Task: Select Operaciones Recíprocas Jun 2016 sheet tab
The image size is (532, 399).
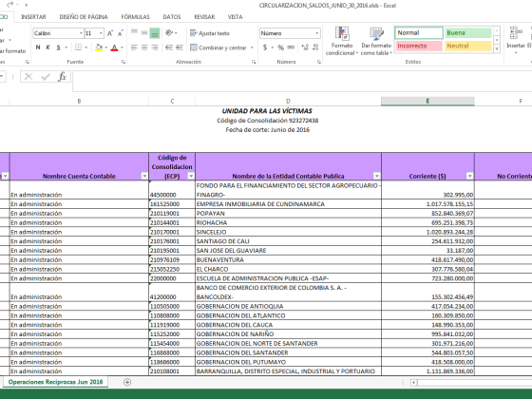Action: coord(56,382)
